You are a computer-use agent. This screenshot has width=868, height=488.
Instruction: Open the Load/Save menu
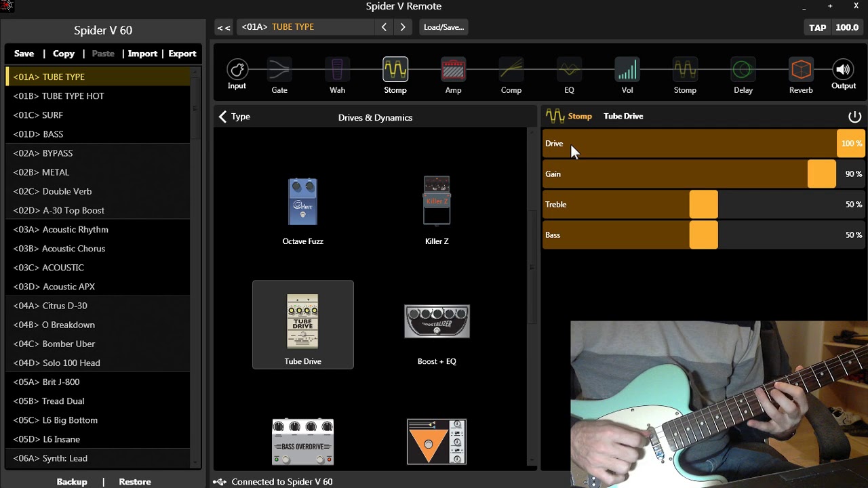pos(443,27)
